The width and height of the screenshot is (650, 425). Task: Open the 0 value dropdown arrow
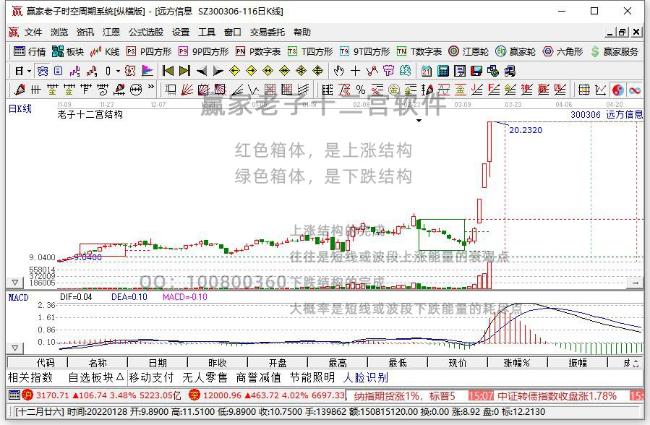pyautogui.click(x=118, y=71)
